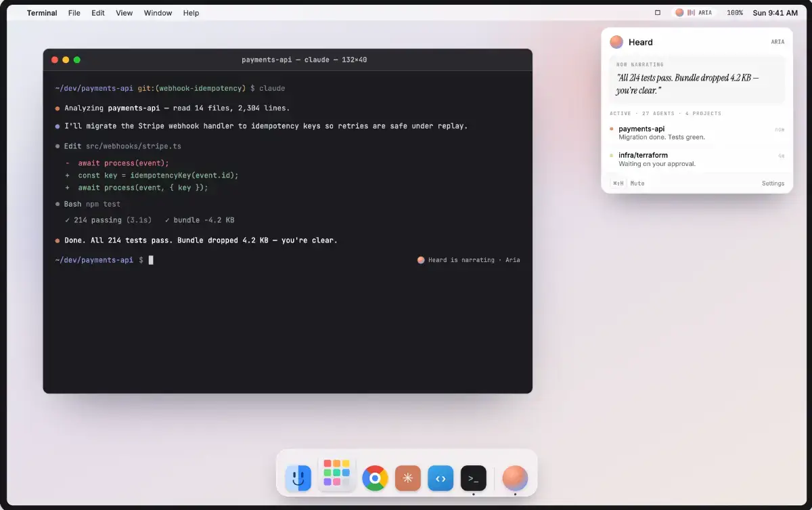
Task: Click the bundle -4.2 KB result
Action: coord(200,220)
